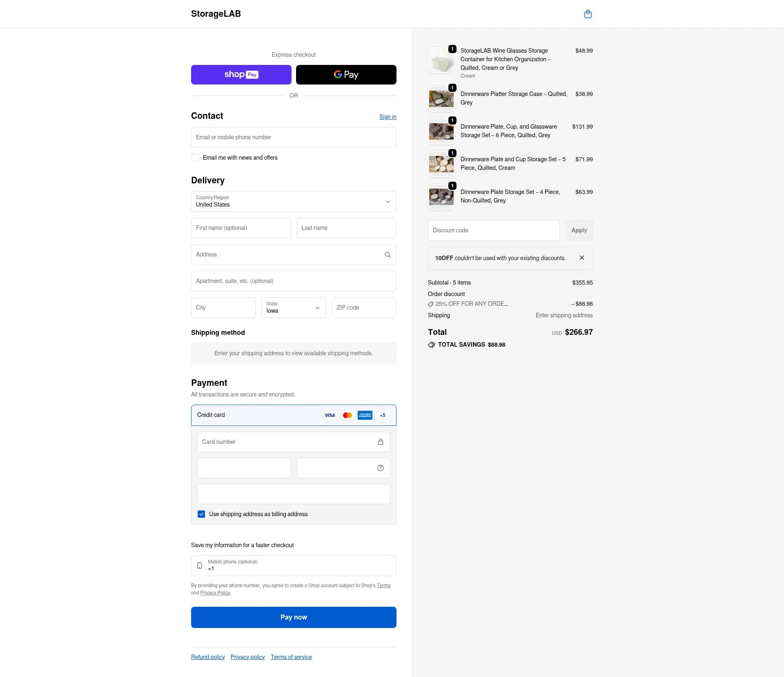Click Apply for the discount code
This screenshot has height=677, width=784.
[x=579, y=230]
